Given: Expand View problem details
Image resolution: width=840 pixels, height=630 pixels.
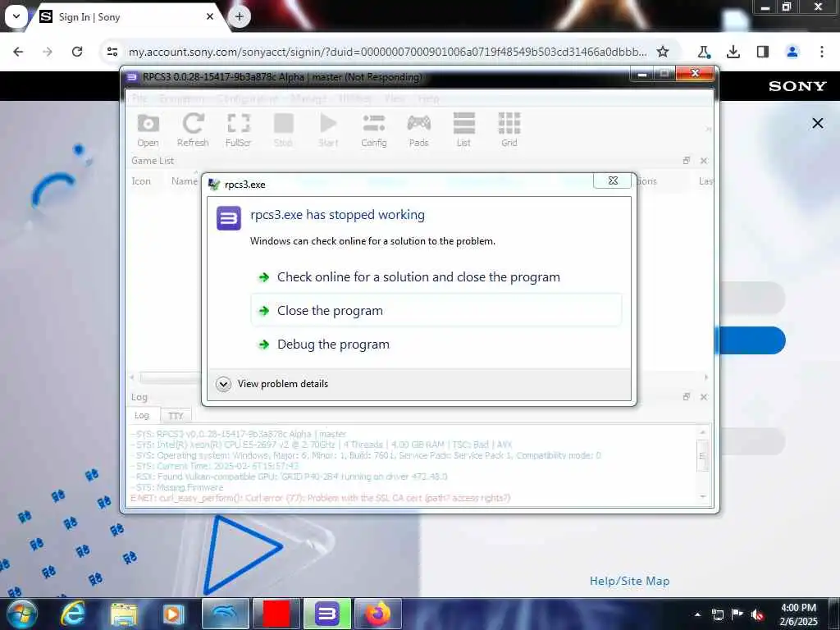Looking at the screenshot, I should (x=272, y=384).
